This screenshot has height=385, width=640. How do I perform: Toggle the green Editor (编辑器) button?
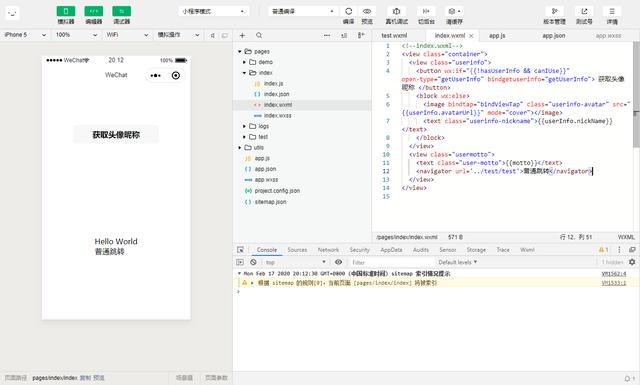click(93, 11)
